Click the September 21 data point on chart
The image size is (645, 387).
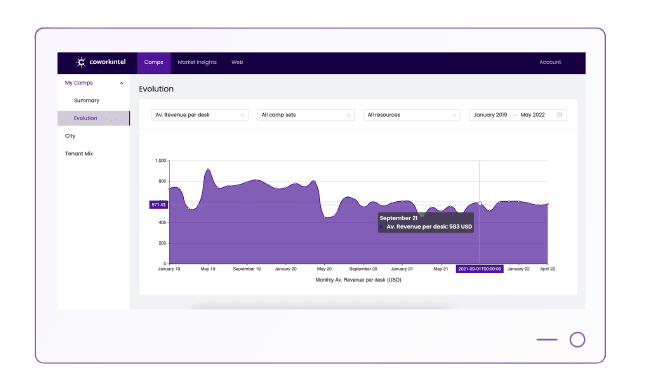click(480, 203)
